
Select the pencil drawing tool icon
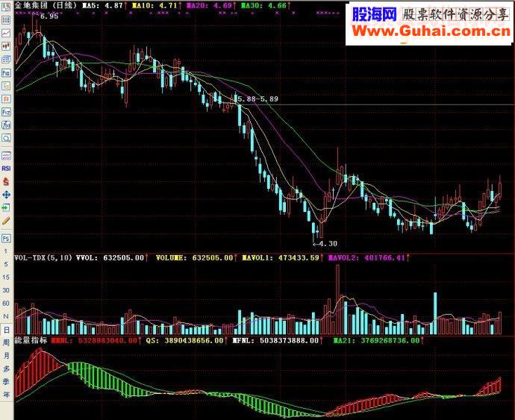click(x=6, y=221)
